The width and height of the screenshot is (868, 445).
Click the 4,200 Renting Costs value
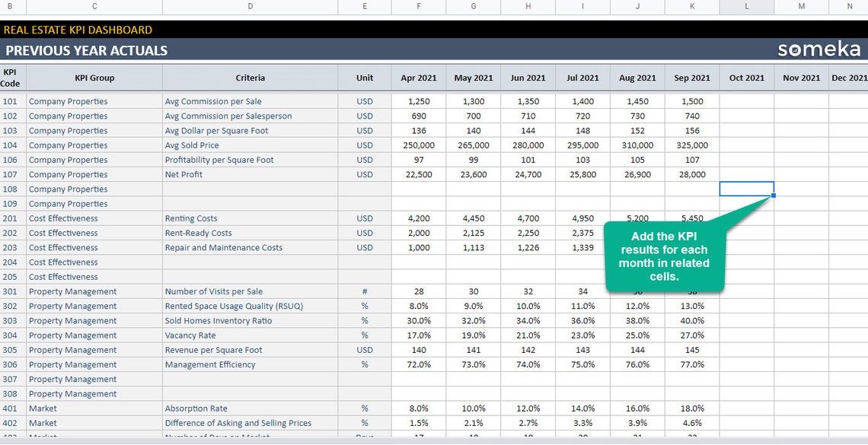pyautogui.click(x=418, y=218)
